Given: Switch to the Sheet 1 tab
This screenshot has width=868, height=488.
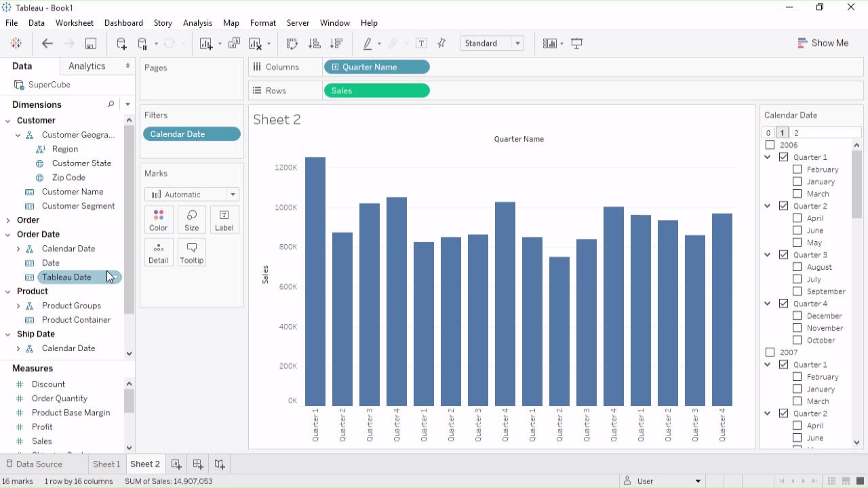Looking at the screenshot, I should (x=106, y=464).
